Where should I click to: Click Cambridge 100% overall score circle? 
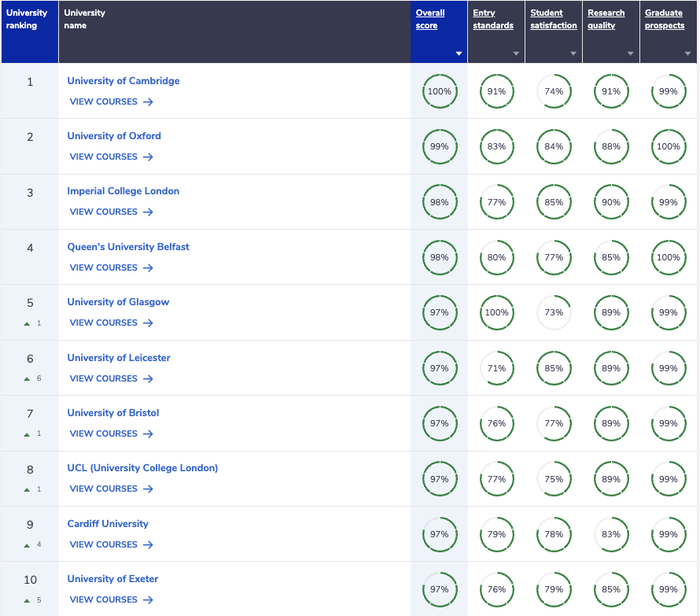[x=440, y=91]
